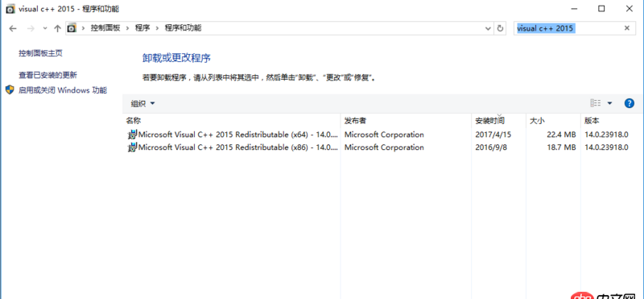Click the address bar control panel icon

point(72,28)
